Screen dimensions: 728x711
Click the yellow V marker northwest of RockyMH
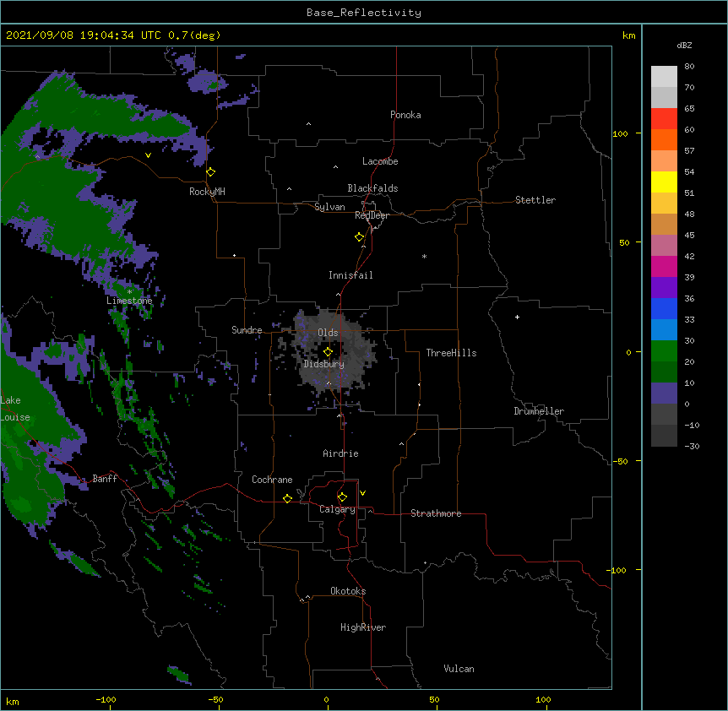pyautogui.click(x=148, y=155)
